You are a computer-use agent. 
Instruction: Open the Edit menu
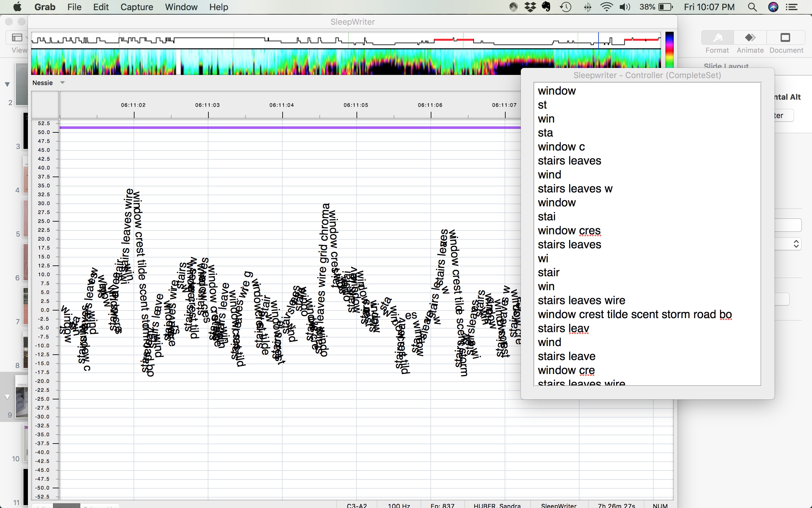pyautogui.click(x=101, y=7)
